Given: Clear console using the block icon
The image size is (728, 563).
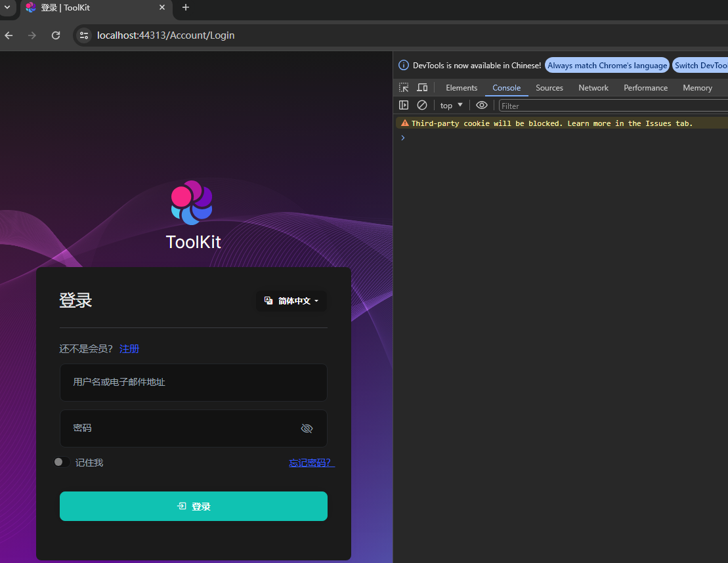Looking at the screenshot, I should [x=422, y=105].
